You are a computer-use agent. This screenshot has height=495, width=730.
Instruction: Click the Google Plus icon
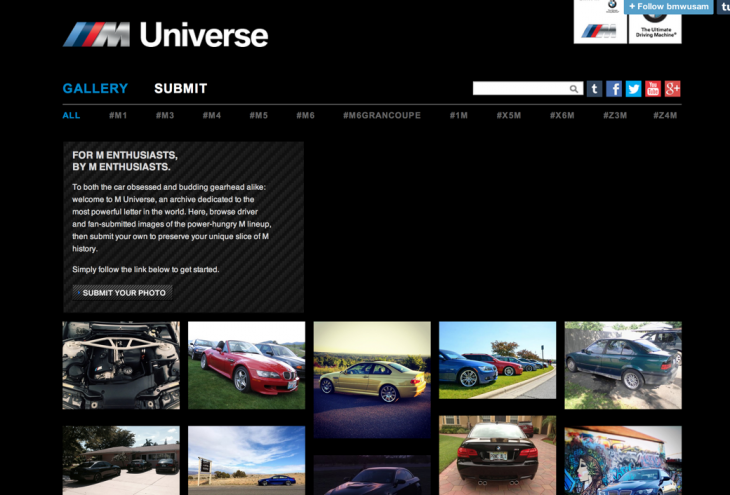point(672,89)
